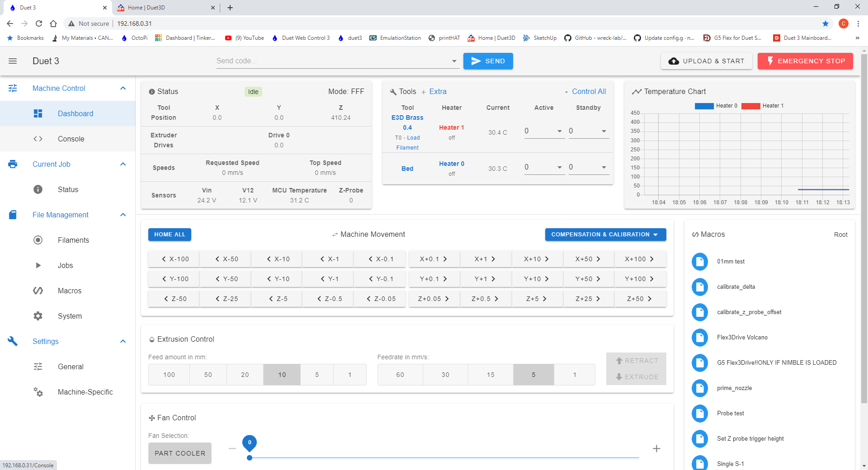Screen dimensions: 868x470
Task: Reload the browser page
Action: (x=39, y=23)
